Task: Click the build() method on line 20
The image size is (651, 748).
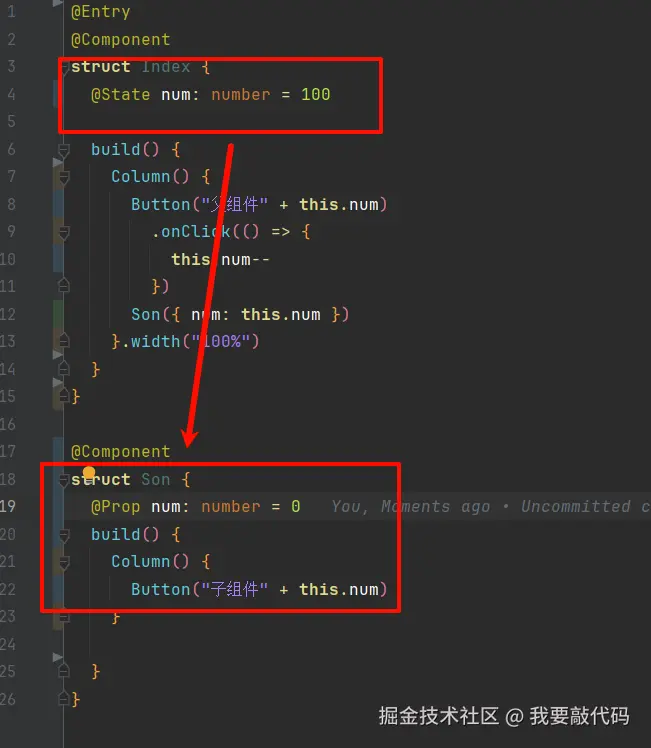Action: point(125,534)
